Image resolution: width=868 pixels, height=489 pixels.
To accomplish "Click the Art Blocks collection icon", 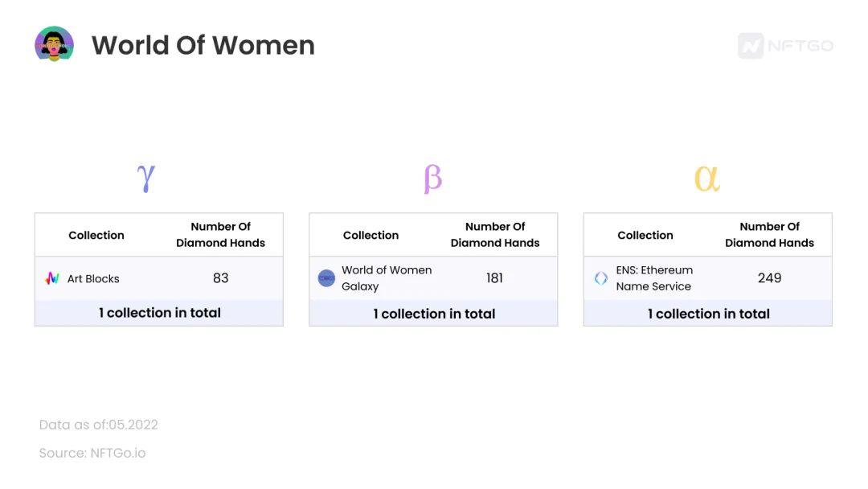I will click(52, 278).
